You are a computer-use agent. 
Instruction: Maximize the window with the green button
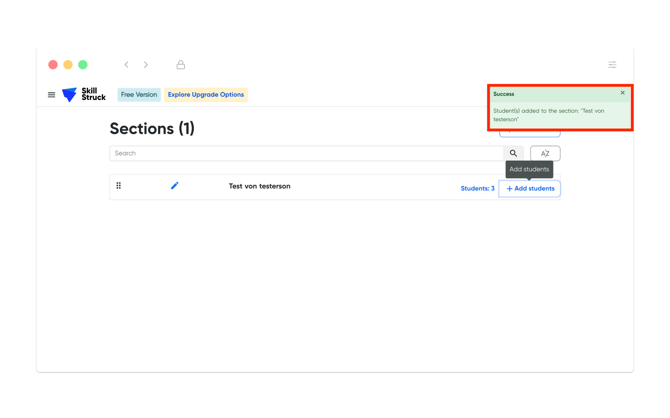83,65
